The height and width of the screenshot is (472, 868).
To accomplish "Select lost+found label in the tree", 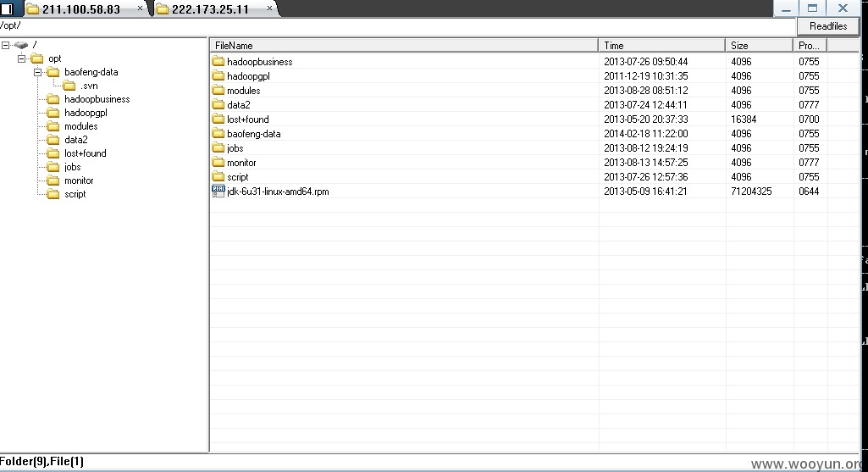I will click(x=86, y=153).
